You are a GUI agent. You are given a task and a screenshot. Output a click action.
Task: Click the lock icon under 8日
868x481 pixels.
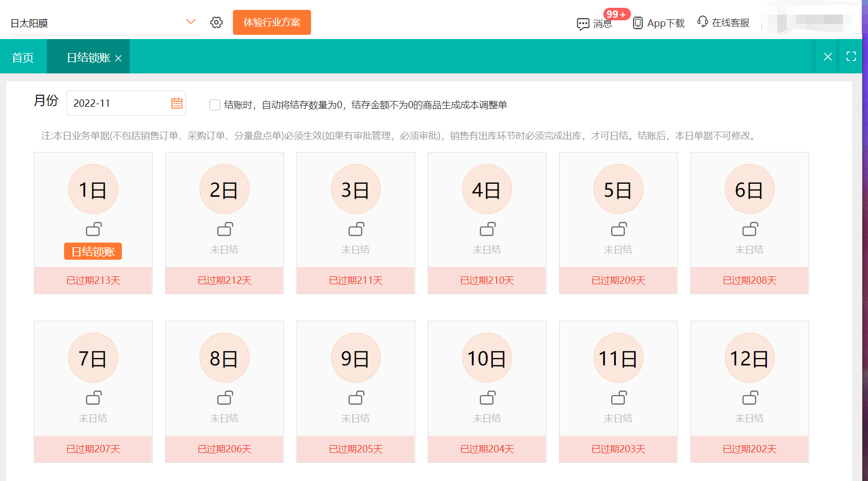[x=224, y=398]
